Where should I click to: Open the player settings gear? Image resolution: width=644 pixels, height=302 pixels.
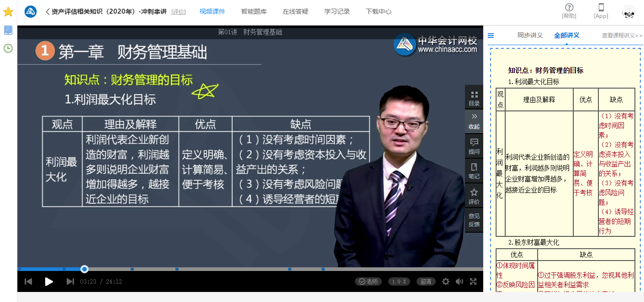pyautogui.click(x=446, y=281)
